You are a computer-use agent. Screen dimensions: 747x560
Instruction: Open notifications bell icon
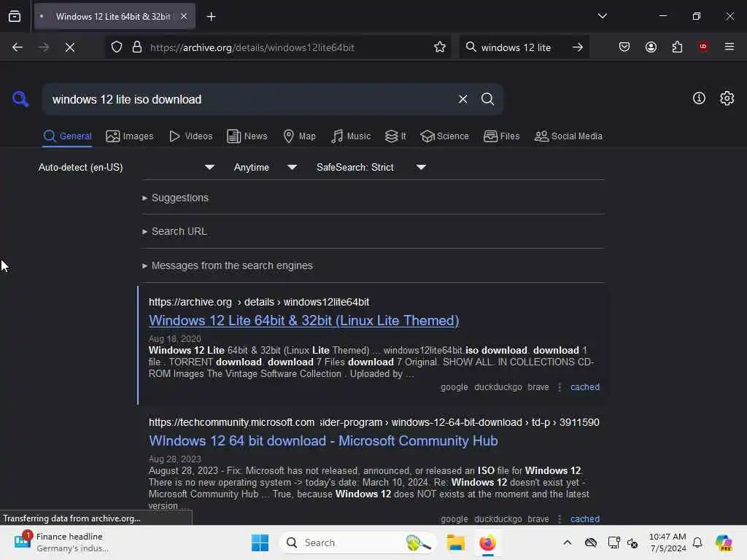click(x=697, y=542)
